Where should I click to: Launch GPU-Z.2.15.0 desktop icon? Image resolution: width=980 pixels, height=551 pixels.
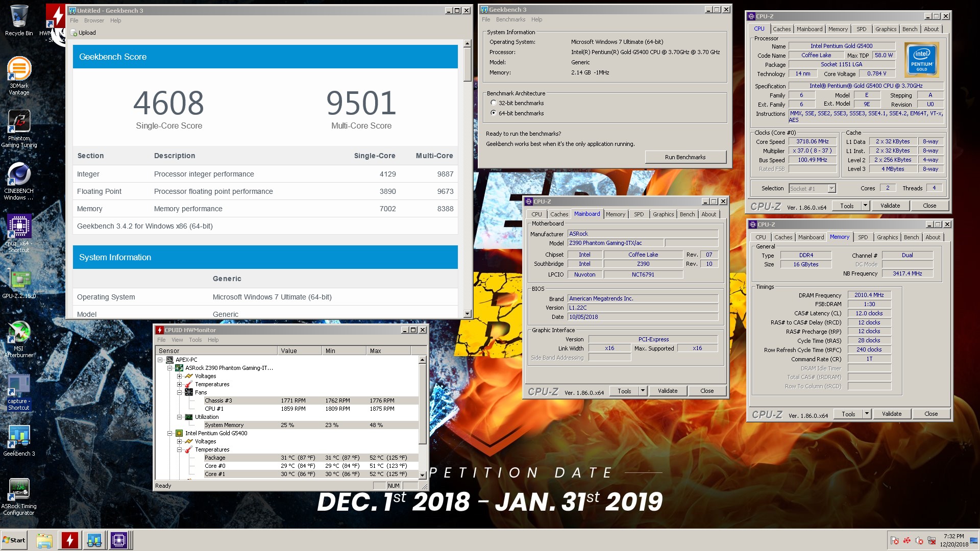coord(19,283)
